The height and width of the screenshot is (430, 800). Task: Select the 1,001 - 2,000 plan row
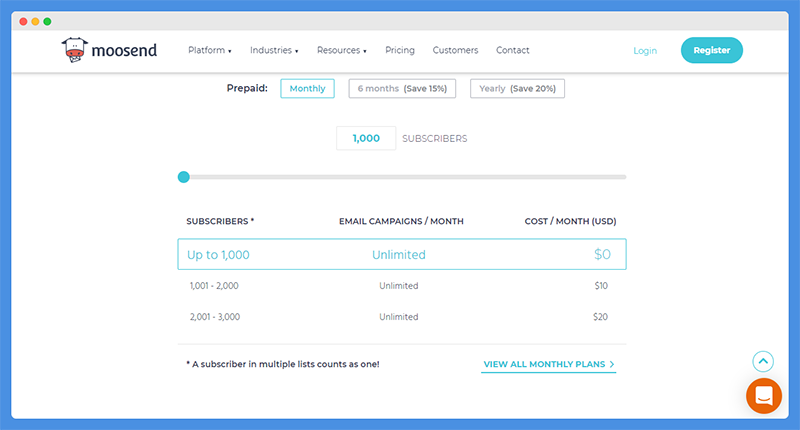pyautogui.click(x=402, y=286)
